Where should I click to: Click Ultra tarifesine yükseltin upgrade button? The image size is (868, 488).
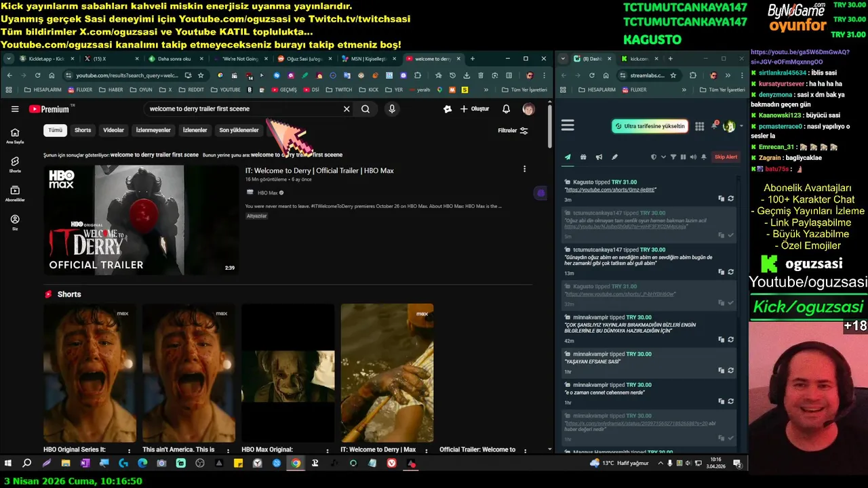[x=650, y=126]
